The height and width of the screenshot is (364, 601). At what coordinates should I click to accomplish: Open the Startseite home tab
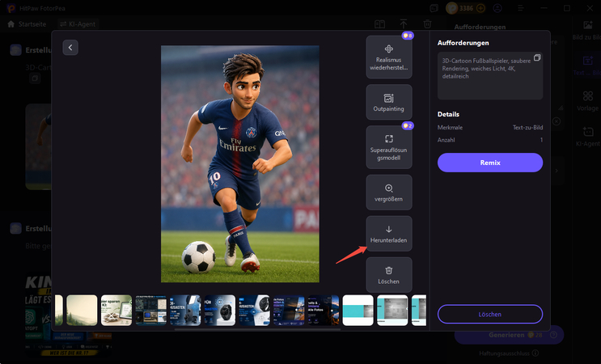[27, 24]
